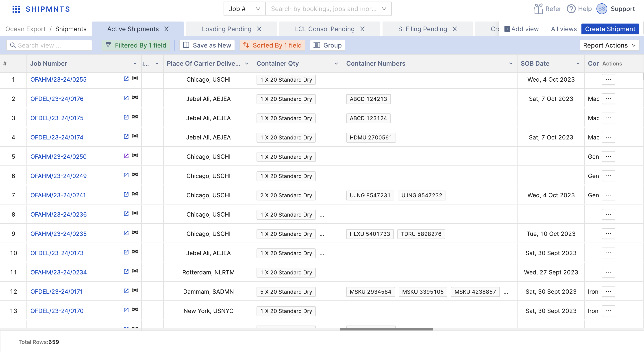Go to Ocean Export breadcrumb
The image size is (644, 352).
tap(26, 29)
